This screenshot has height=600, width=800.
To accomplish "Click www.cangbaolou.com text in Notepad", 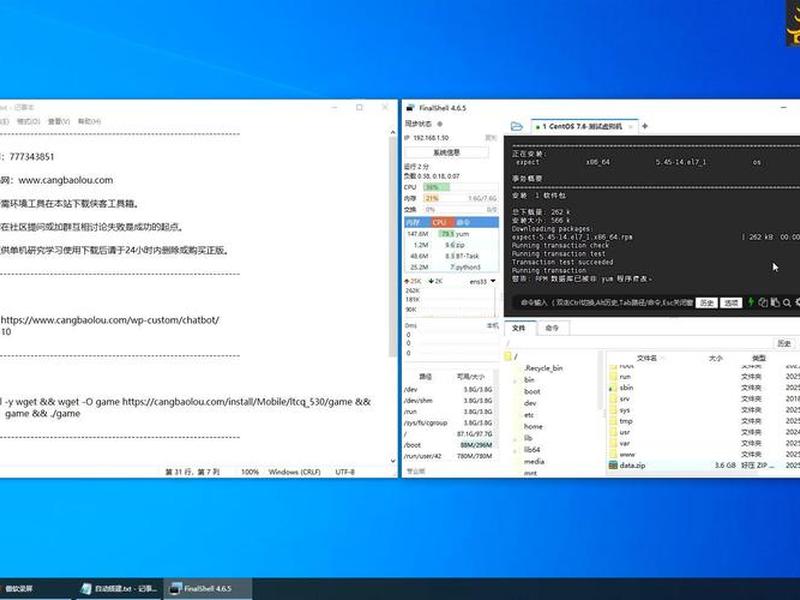I will point(66,180).
